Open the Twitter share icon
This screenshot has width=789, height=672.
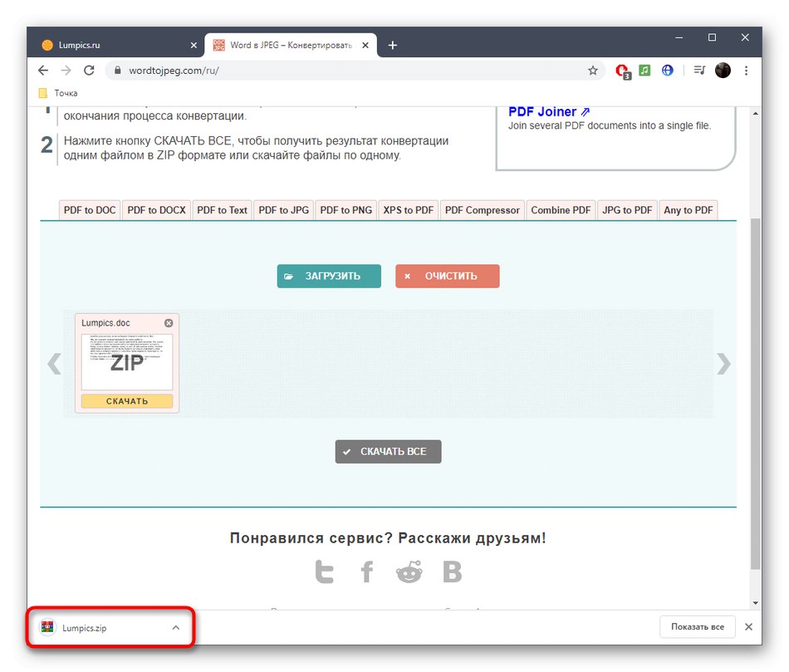324,571
